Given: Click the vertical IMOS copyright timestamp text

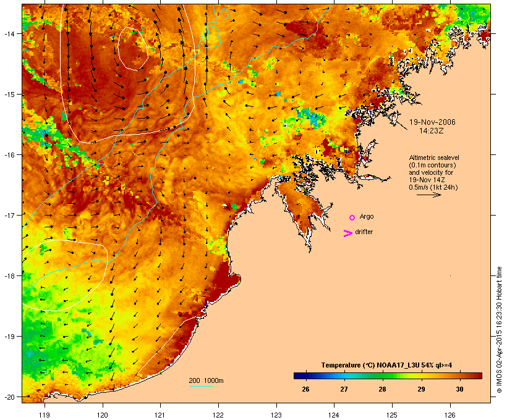Looking at the screenshot, I should (499, 330).
